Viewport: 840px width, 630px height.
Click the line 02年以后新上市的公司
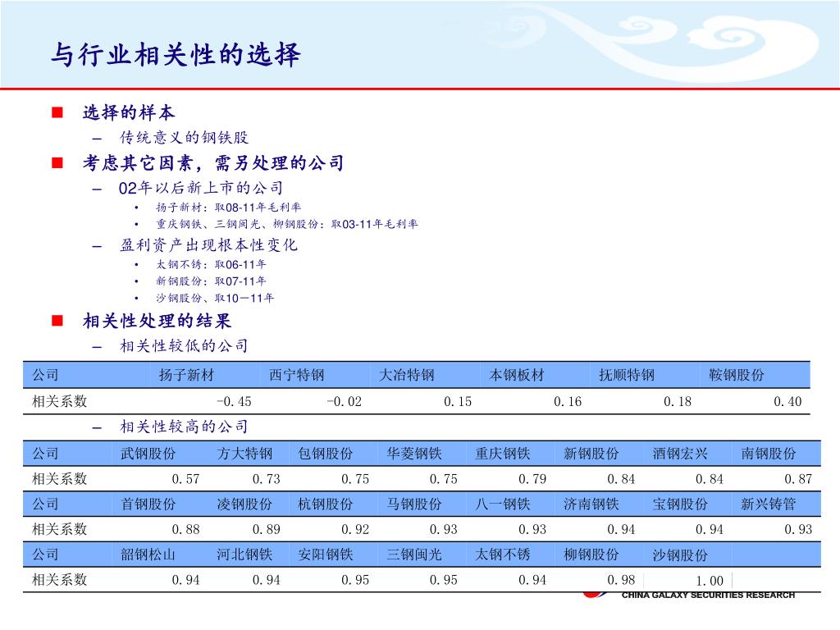201,188
